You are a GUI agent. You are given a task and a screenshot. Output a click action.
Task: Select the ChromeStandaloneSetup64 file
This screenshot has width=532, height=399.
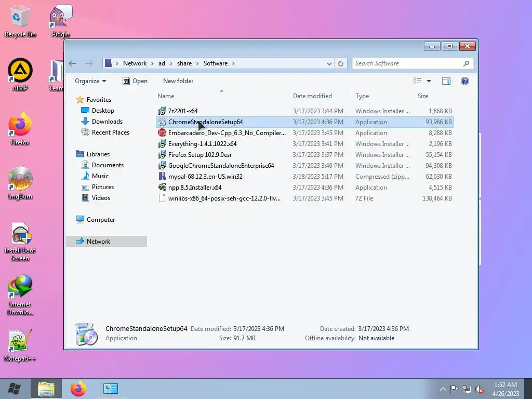304,122
